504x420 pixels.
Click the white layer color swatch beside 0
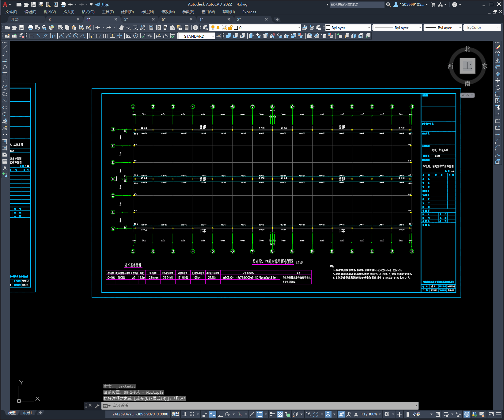(x=236, y=28)
